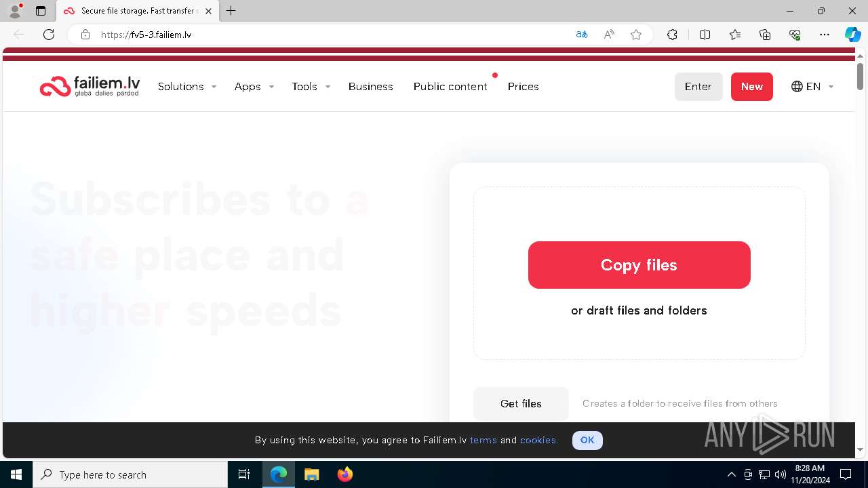Viewport: 868px width, 488px height.
Task: Open Microsoft Edge from taskbar
Action: (279, 474)
